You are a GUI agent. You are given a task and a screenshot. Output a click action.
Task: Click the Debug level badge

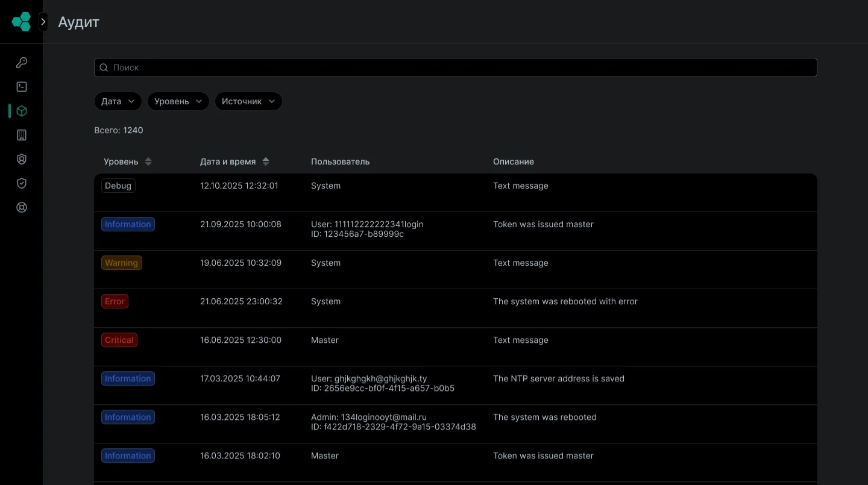(118, 186)
